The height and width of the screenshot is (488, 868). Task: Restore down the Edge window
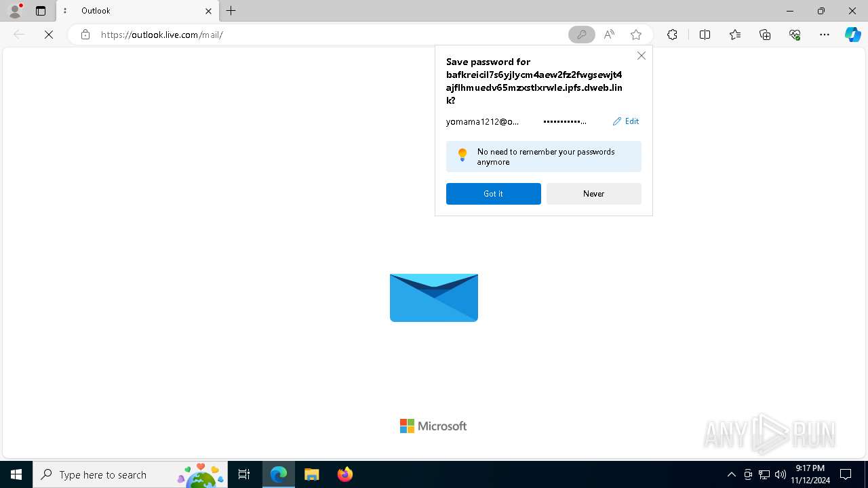pos(821,11)
